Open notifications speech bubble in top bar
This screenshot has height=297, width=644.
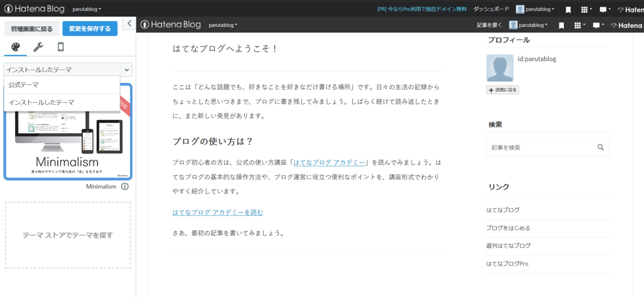coord(605,10)
